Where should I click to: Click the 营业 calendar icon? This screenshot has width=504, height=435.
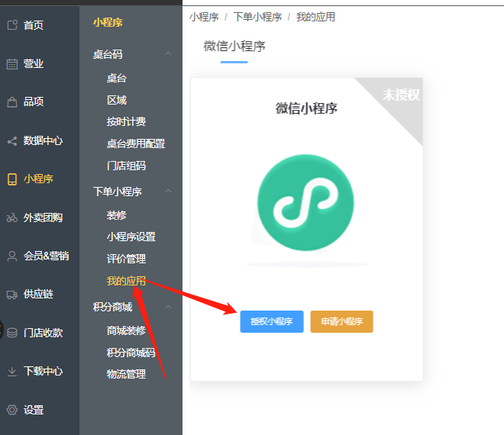12,64
